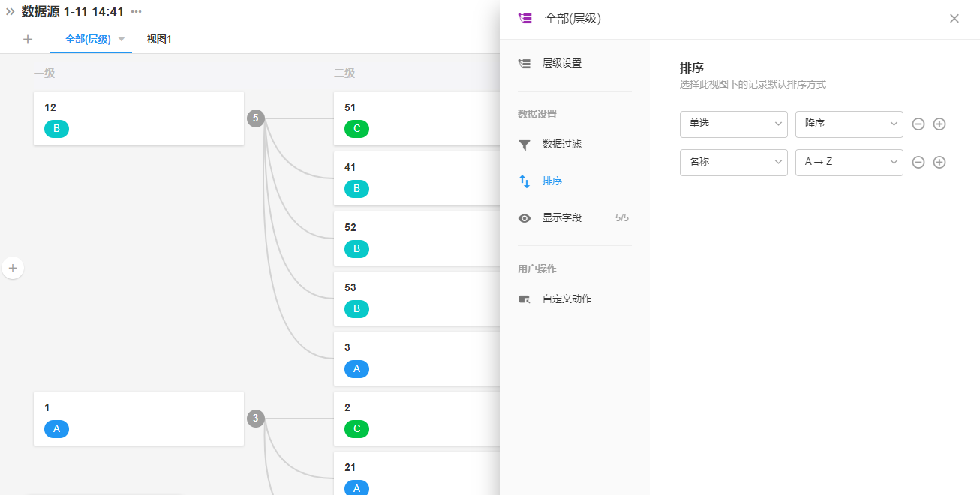This screenshot has width=980, height=495.
Task: Close the 全部(层级) settings panel
Action: coord(954,19)
